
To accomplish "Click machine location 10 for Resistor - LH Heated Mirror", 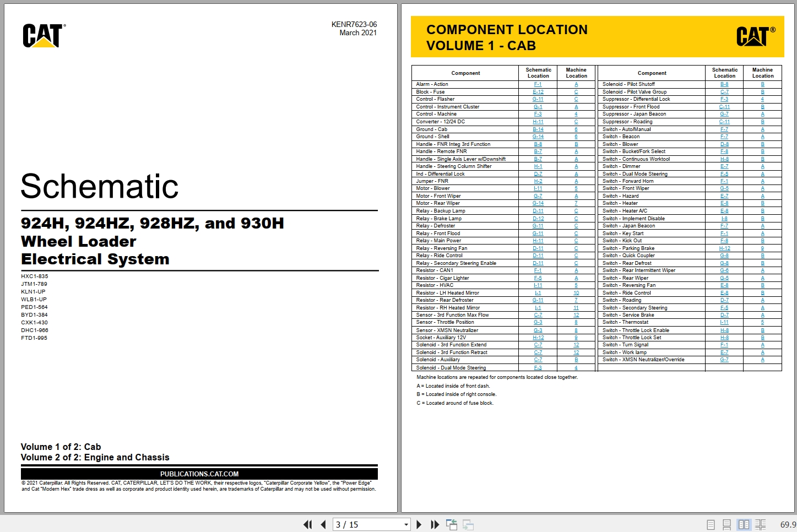I will click(x=576, y=293).
